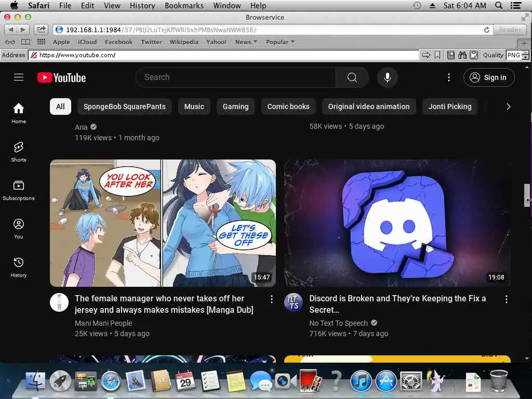Image resolution: width=532 pixels, height=399 pixels.
Task: Open the Discord logo thumbnail 19:08
Action: pos(397,223)
